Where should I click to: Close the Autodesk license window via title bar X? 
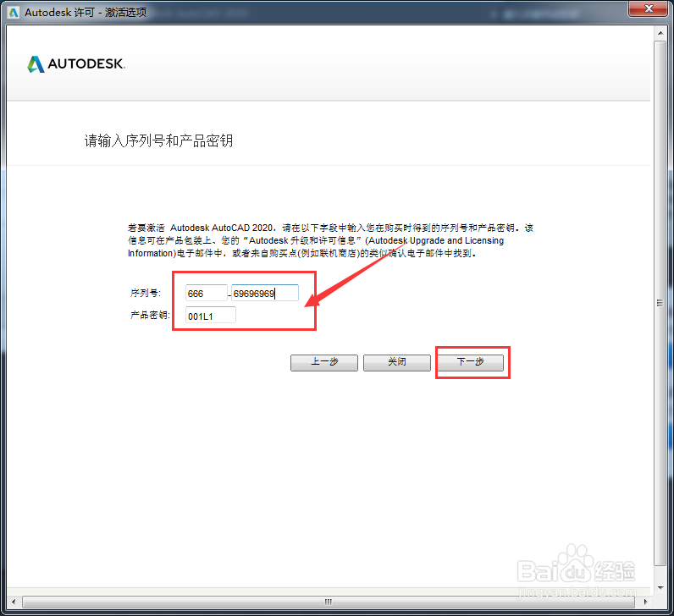649,8
